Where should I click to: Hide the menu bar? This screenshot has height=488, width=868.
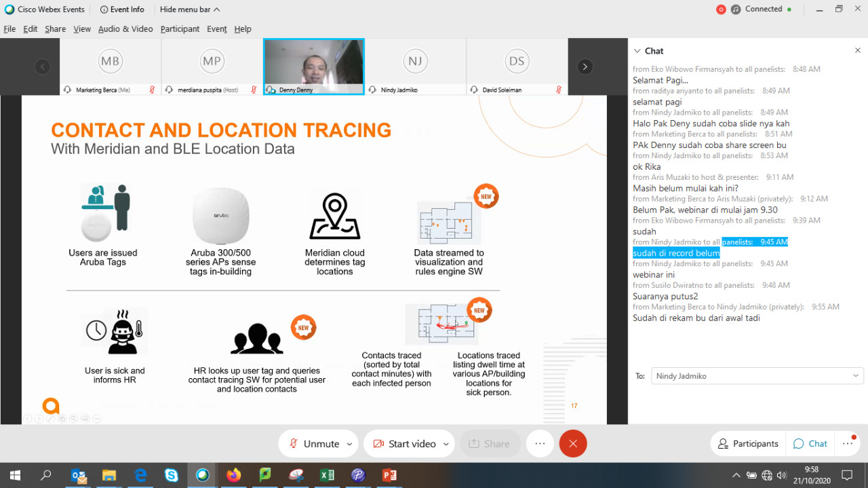pyautogui.click(x=190, y=10)
